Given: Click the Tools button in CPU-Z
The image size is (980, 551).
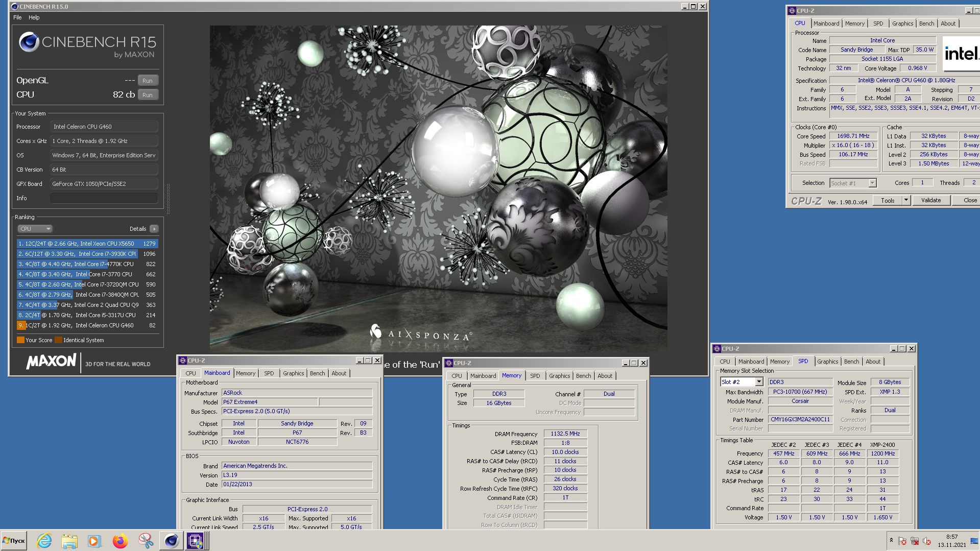Looking at the screenshot, I should [x=888, y=200].
